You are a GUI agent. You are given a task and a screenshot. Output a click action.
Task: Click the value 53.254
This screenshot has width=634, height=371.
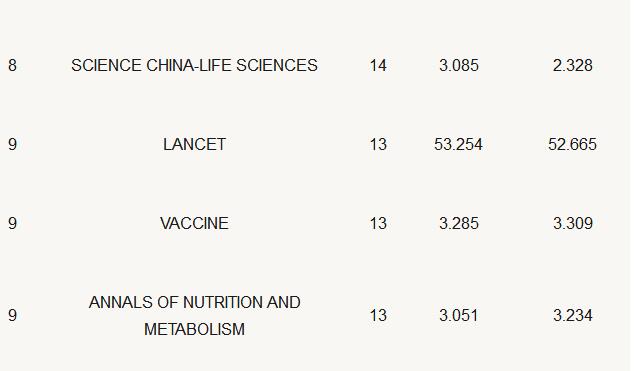(459, 144)
